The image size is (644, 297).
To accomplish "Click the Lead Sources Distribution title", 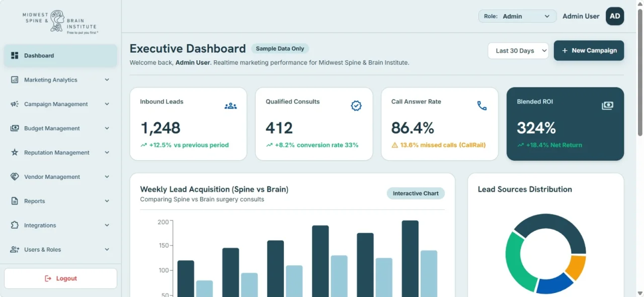I will (525, 189).
